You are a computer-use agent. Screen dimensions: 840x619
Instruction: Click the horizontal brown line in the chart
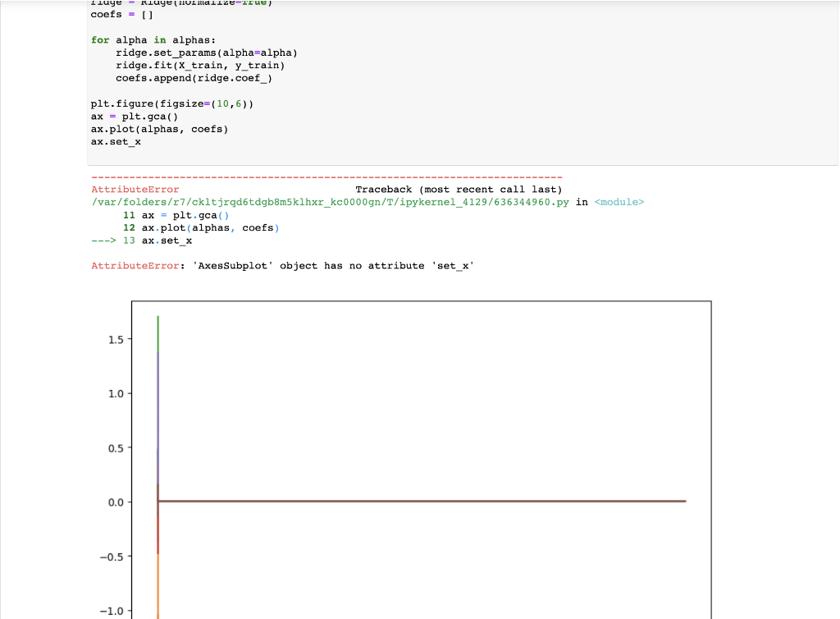click(410, 501)
